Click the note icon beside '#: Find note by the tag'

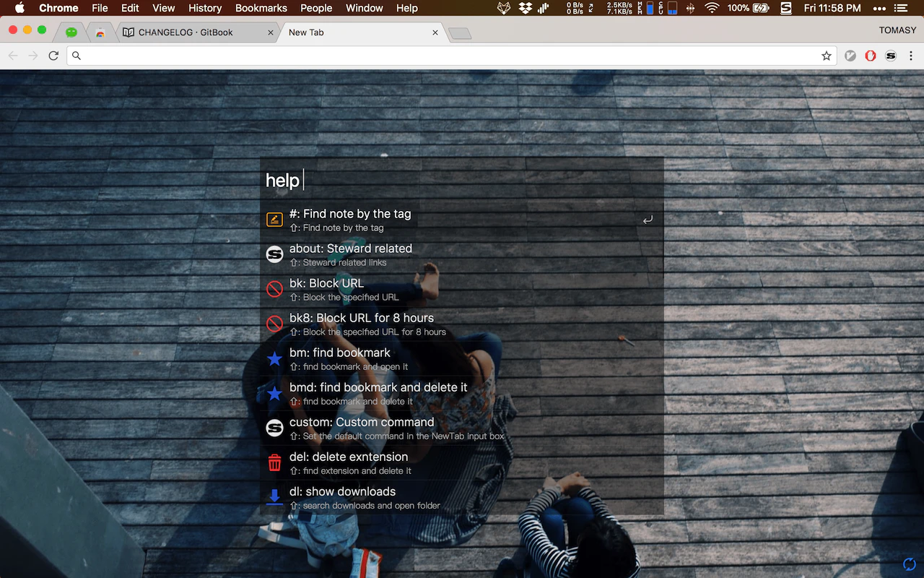pos(274,220)
